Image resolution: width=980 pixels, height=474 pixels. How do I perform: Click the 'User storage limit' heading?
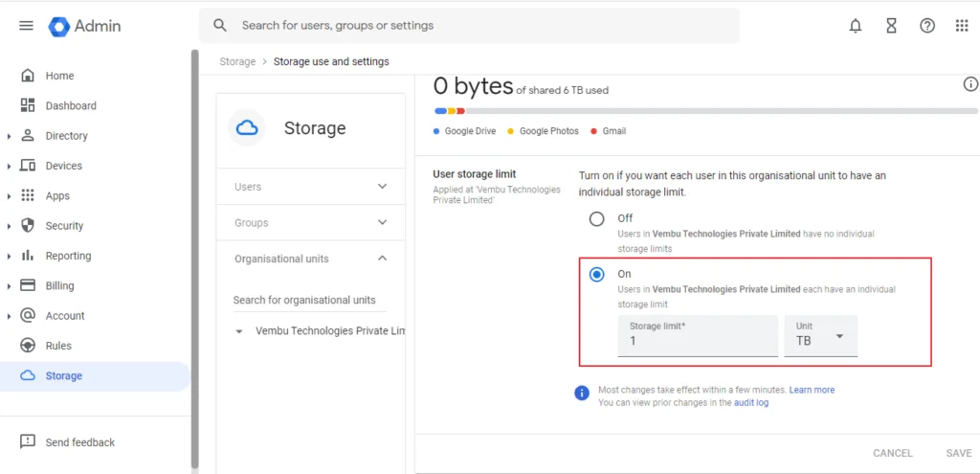[x=475, y=174]
